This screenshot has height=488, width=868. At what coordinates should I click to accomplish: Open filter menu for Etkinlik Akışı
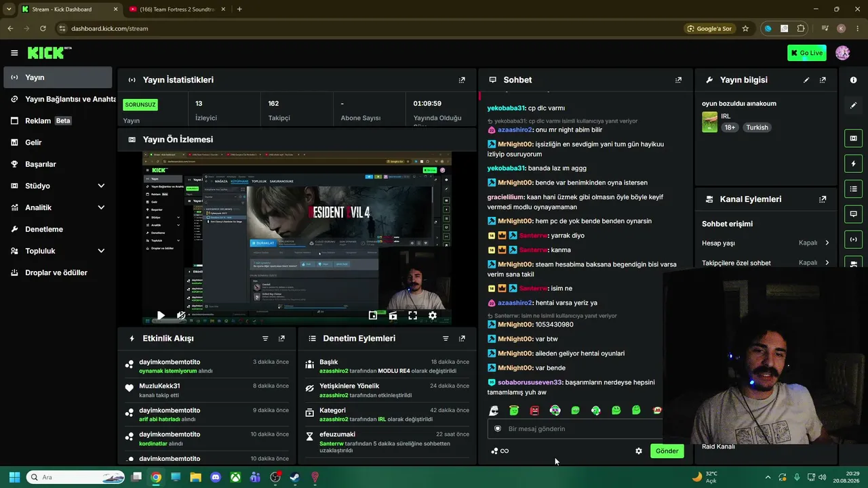coord(265,338)
